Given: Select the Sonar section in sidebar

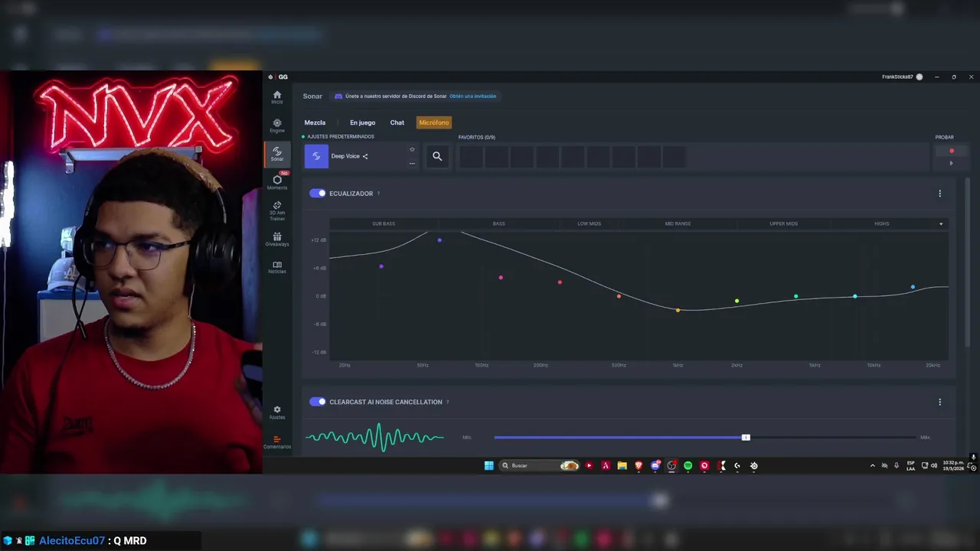Looking at the screenshot, I should 277,154.
